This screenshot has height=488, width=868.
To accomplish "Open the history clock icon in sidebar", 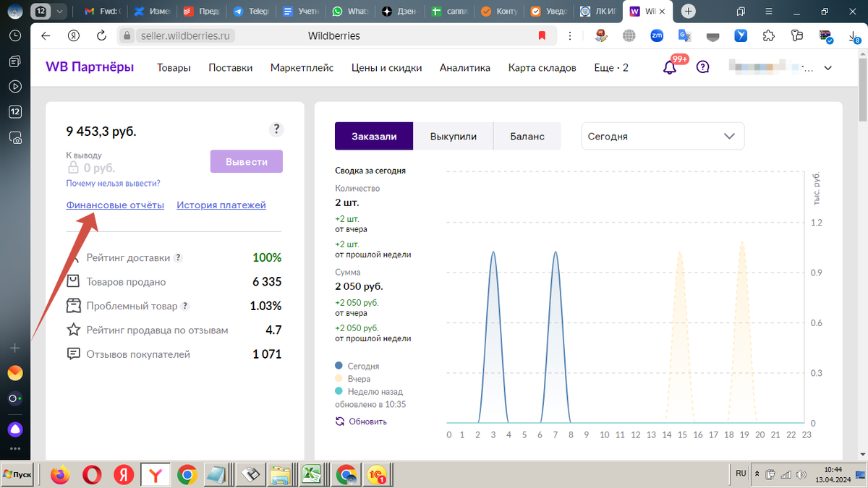I will [x=14, y=35].
